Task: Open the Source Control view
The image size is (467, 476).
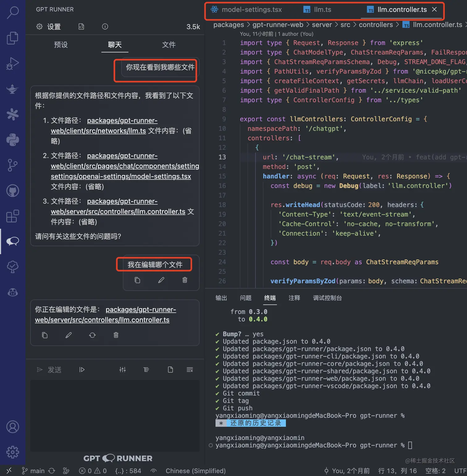Action: click(x=13, y=165)
